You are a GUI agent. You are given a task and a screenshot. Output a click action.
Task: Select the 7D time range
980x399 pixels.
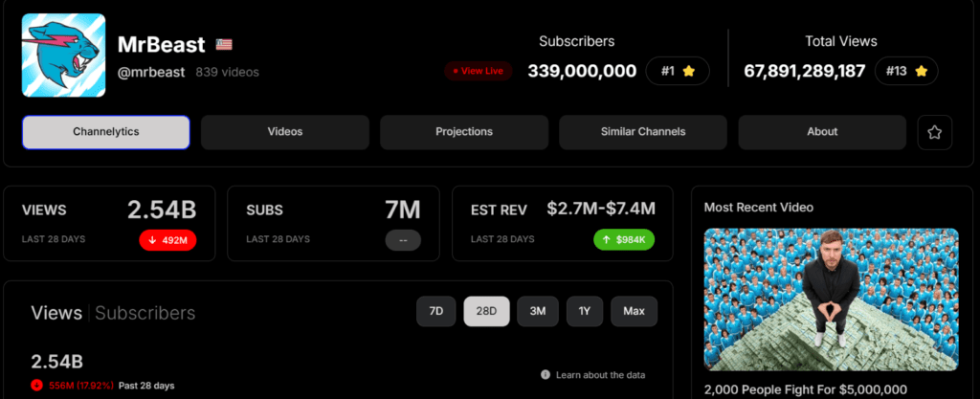click(x=435, y=311)
